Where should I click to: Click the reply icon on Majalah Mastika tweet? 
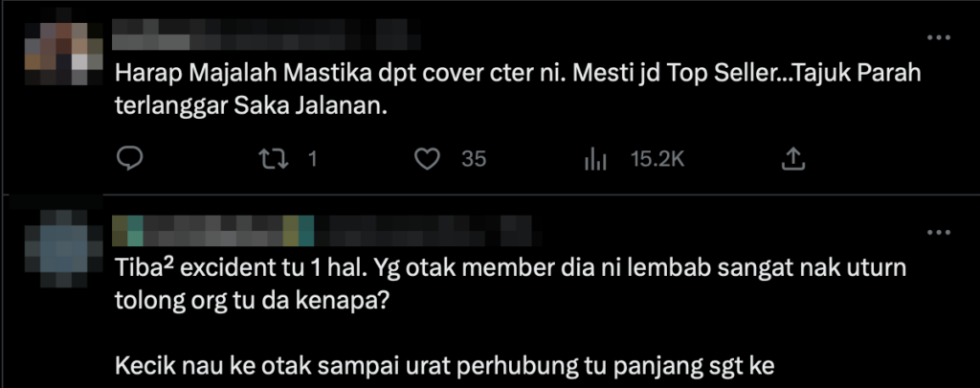130,159
